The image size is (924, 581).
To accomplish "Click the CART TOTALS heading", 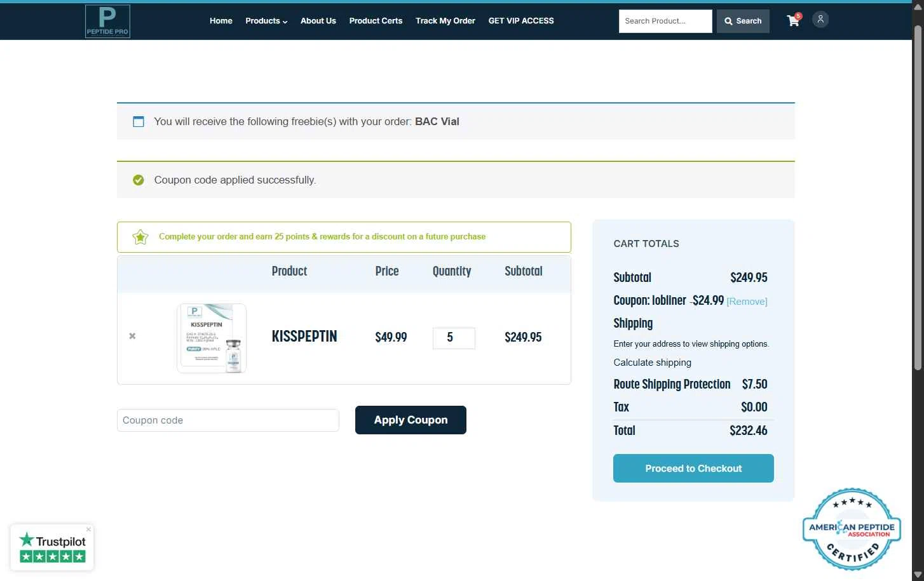I will (x=646, y=244).
